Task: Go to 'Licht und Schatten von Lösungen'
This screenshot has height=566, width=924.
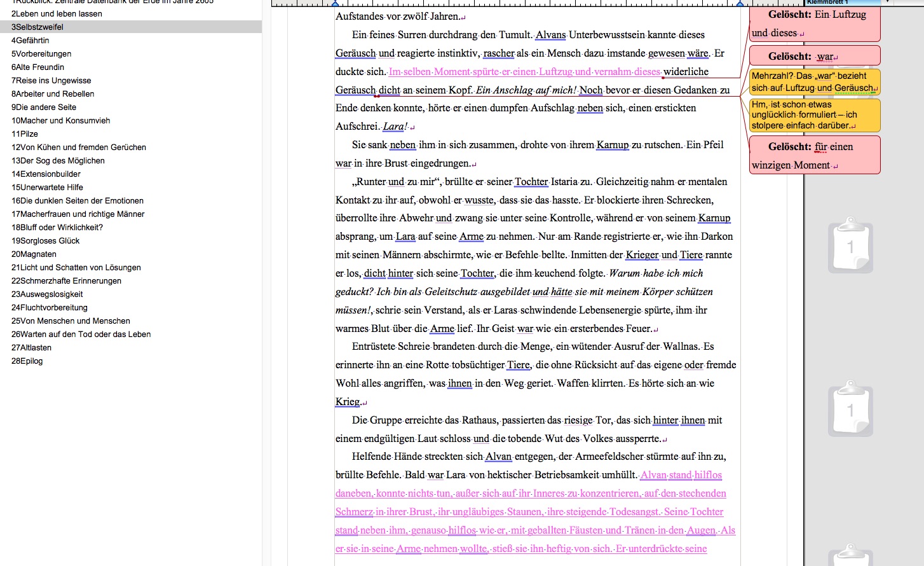Action: pos(130,267)
